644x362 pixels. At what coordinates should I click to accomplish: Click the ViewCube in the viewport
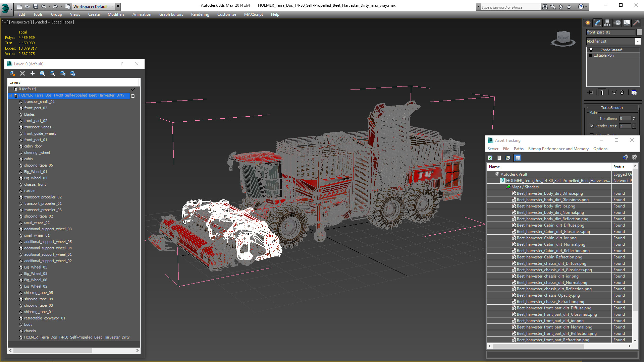pos(563,38)
